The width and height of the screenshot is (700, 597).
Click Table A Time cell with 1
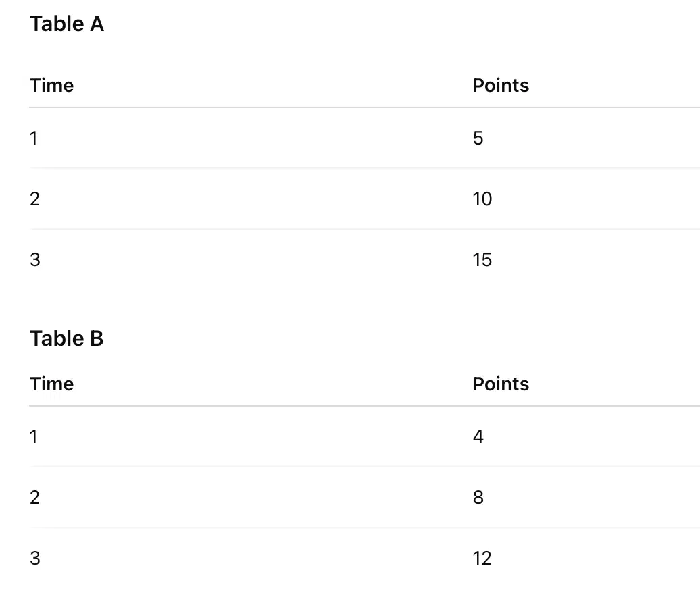click(34, 138)
